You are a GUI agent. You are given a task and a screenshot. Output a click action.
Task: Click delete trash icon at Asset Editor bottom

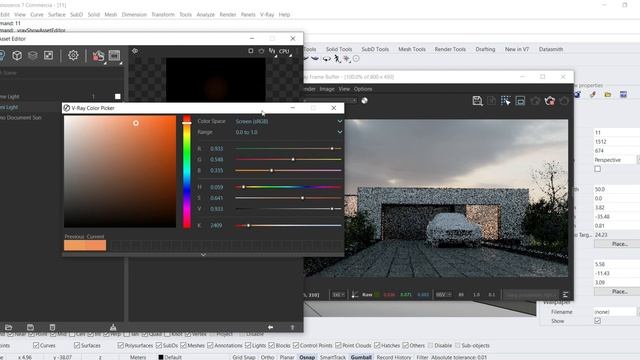pyautogui.click(x=52, y=327)
